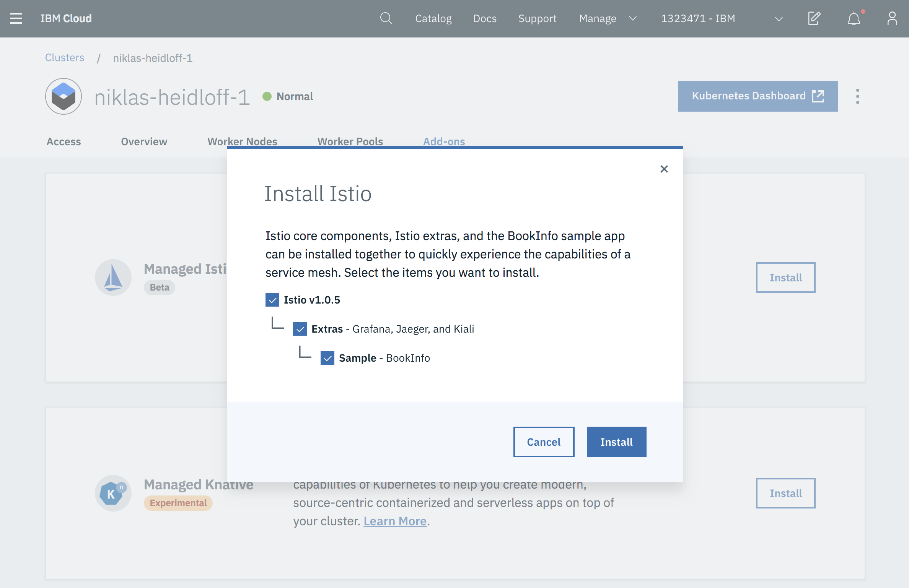
Task: Click the Experimental tag
Action: [178, 503]
